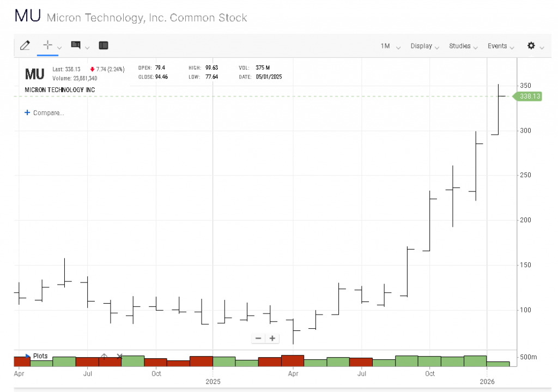Expand the Plots disclosure triangle

(28, 356)
